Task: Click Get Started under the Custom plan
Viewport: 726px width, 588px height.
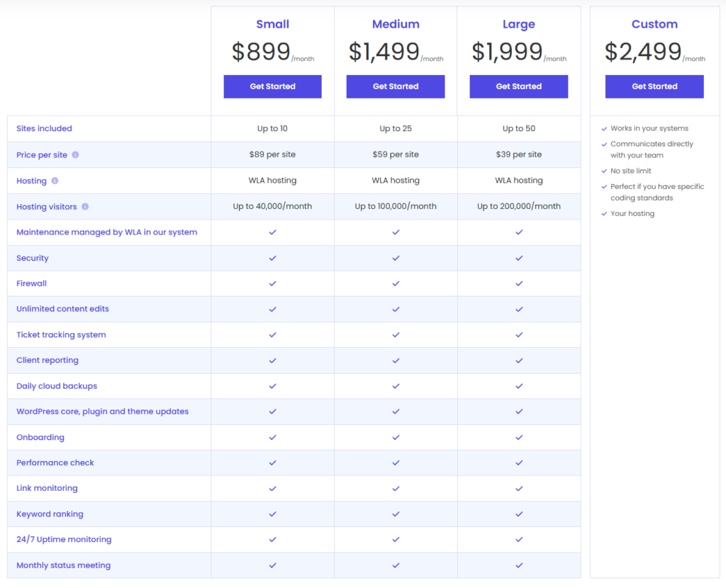Action: (654, 86)
